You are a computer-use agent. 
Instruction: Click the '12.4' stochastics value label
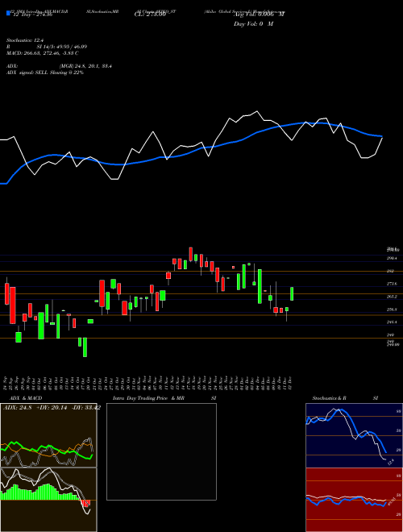pos(390,462)
